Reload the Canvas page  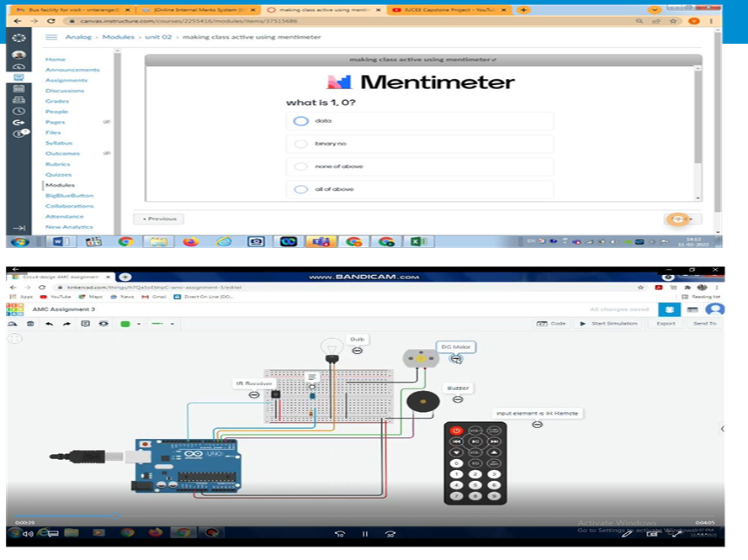[51, 21]
